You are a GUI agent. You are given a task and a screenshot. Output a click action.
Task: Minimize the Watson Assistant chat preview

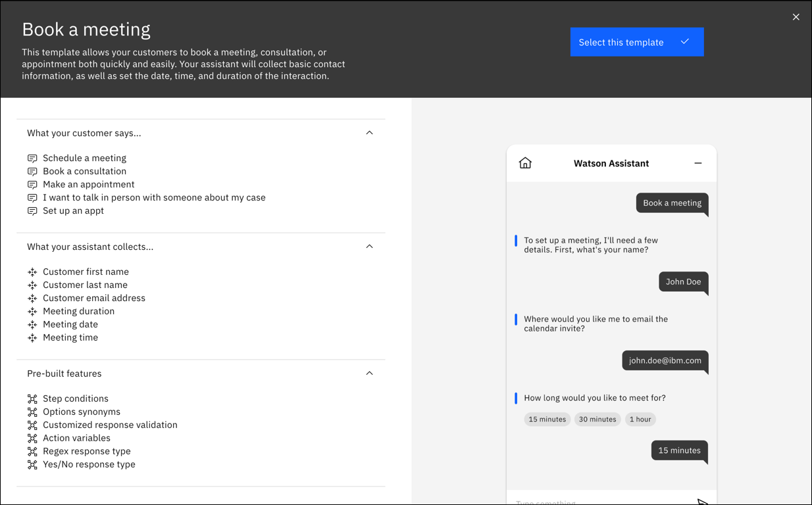click(698, 162)
